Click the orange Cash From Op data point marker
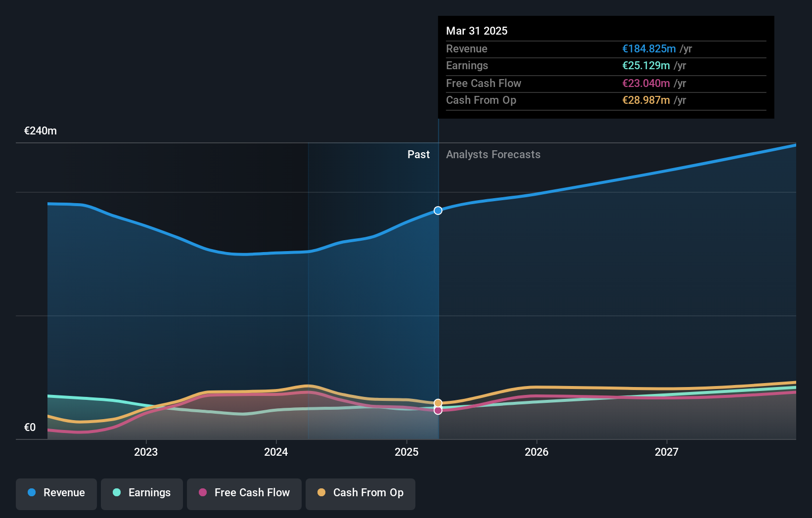 point(438,403)
